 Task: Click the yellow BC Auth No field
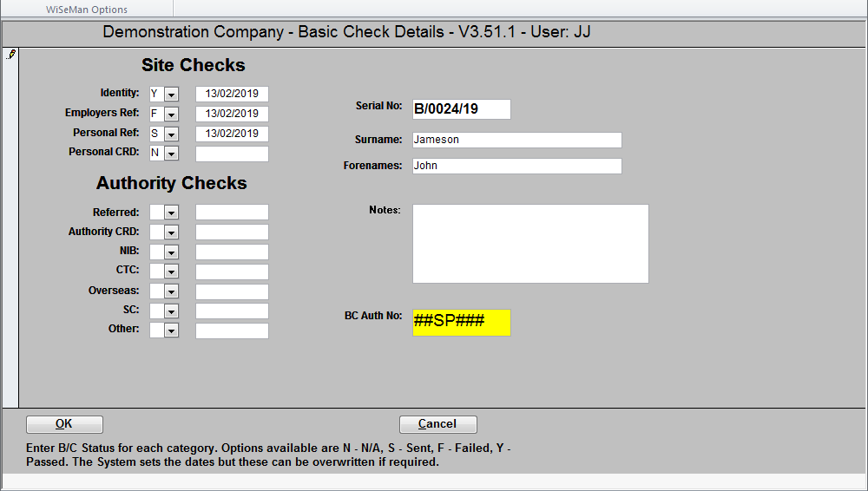point(461,323)
